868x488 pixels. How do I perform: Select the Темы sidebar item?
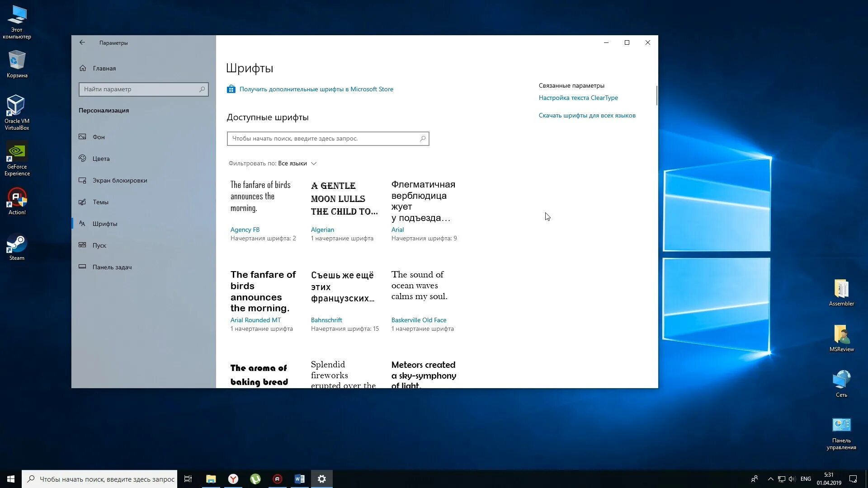[100, 202]
